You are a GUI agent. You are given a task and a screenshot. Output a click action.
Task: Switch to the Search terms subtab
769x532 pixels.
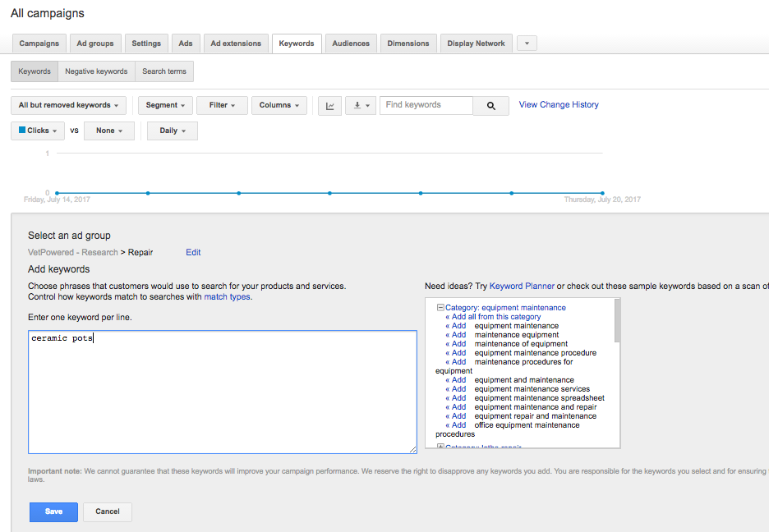coord(164,71)
